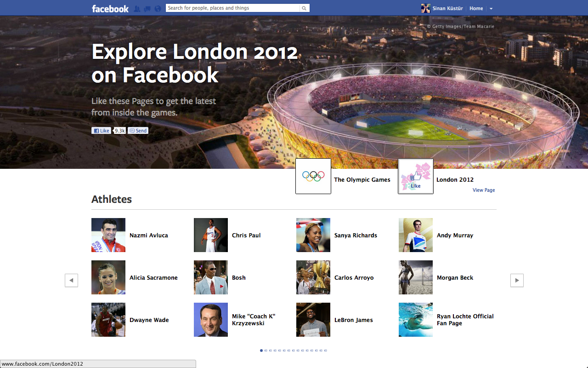Open the LeBron James page link

(353, 320)
